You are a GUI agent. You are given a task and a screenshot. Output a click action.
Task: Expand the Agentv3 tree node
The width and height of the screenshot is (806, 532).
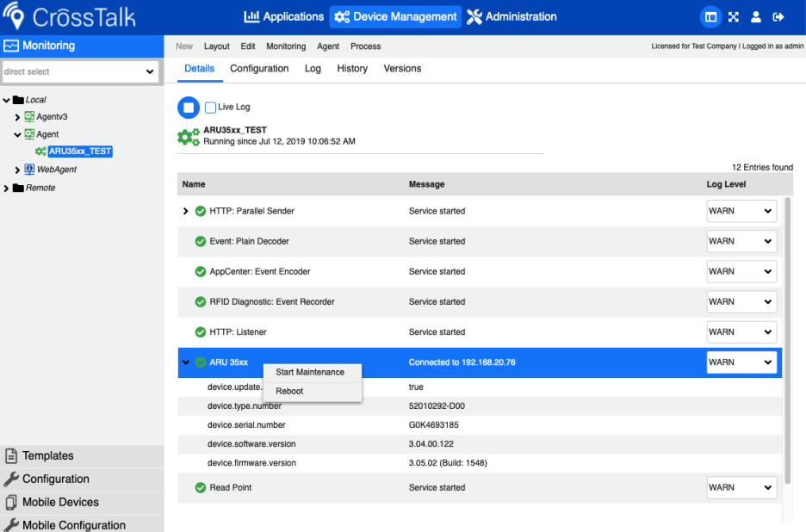(x=17, y=117)
